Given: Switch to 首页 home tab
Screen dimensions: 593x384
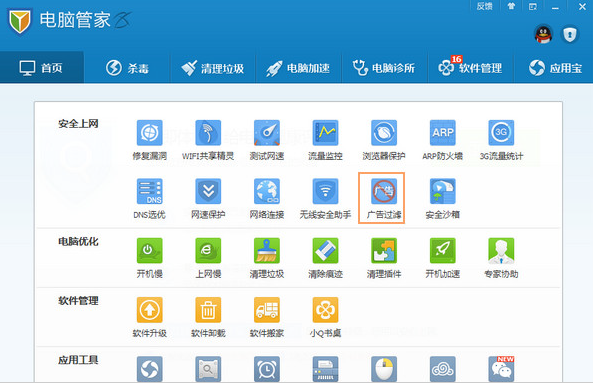Looking at the screenshot, I should tap(42, 67).
